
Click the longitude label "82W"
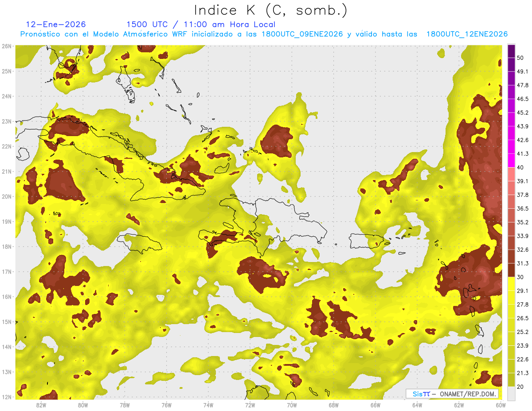(x=41, y=405)
